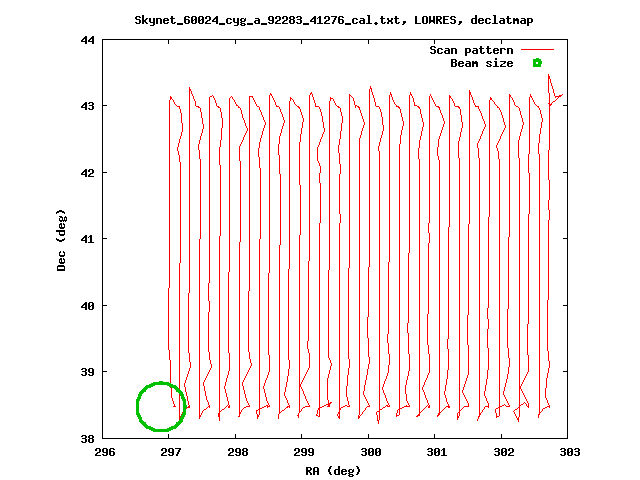Click the green Beam size legend marker
This screenshot has width=640, height=480.
[x=537, y=63]
